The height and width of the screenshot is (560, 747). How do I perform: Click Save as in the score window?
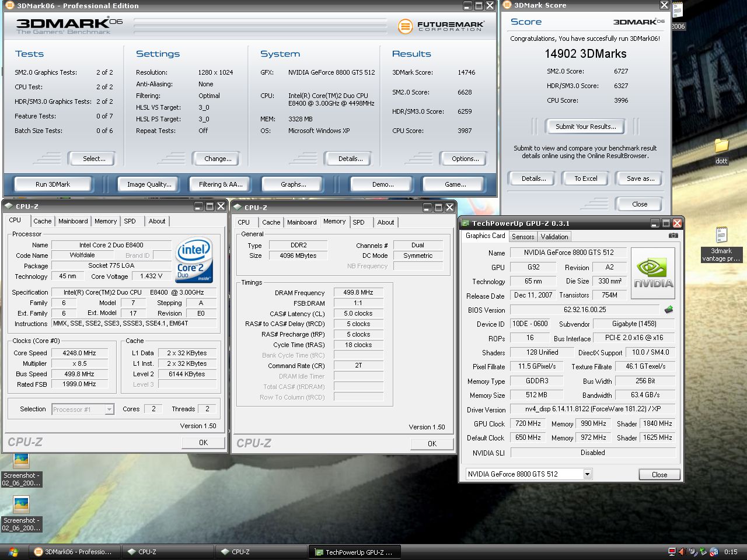click(640, 178)
